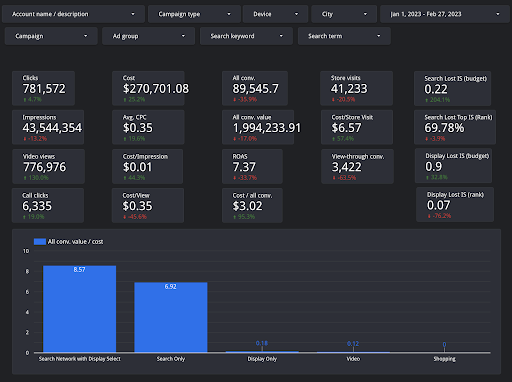
Task: Expand the Campaign type filter
Action: pos(194,14)
